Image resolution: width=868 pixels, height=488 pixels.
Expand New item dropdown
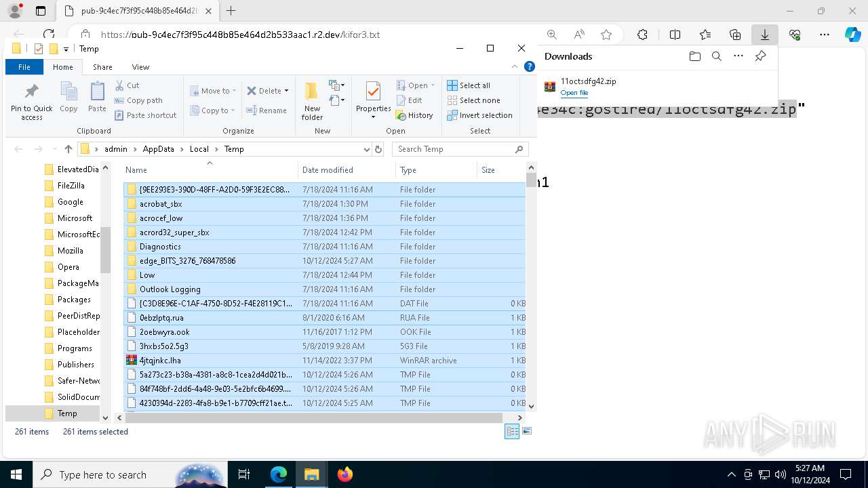[x=337, y=85]
